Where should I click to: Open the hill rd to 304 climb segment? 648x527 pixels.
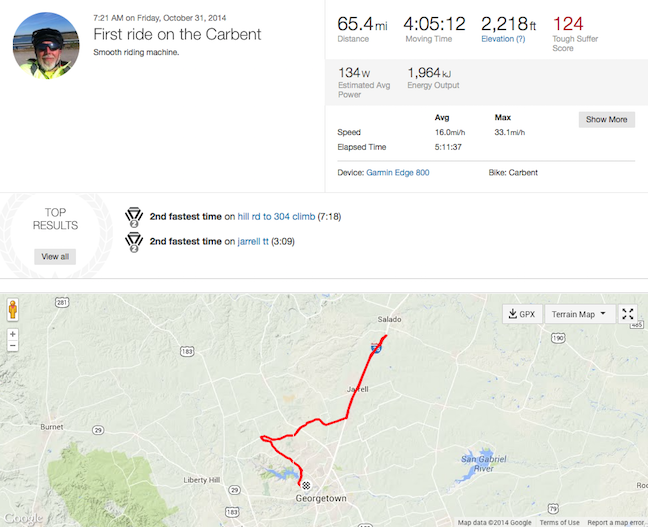[276, 217]
